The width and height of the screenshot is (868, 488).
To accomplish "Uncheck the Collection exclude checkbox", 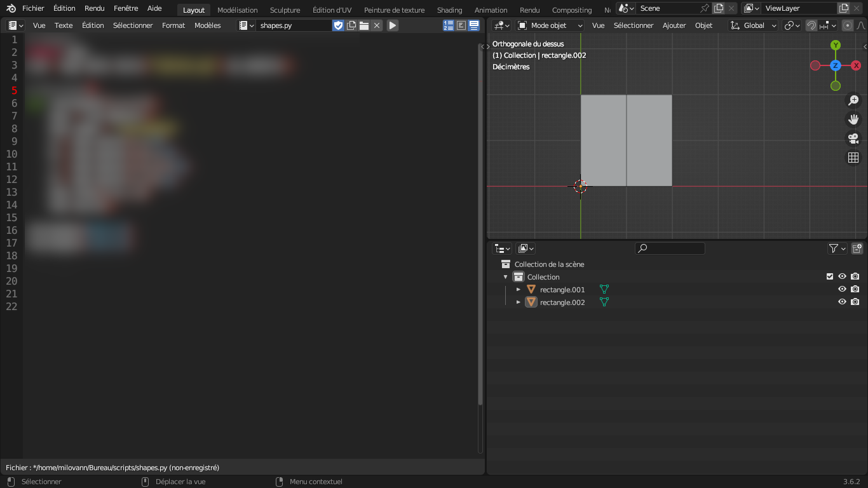I will [829, 276].
